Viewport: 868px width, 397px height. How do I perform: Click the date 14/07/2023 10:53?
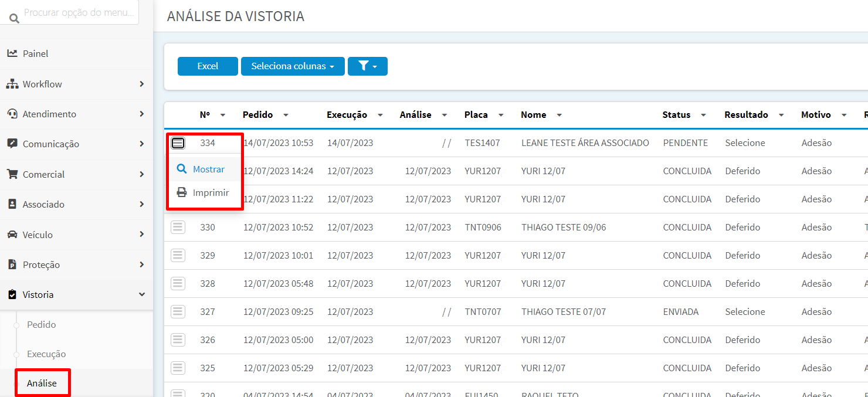[279, 143]
